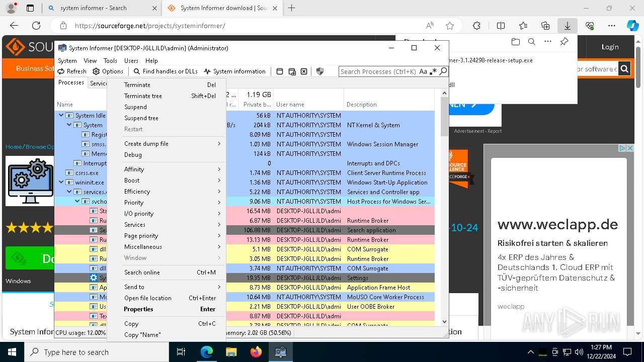The image size is (644, 362).
Task: Open Browser essentials heart icon
Action: (590, 26)
